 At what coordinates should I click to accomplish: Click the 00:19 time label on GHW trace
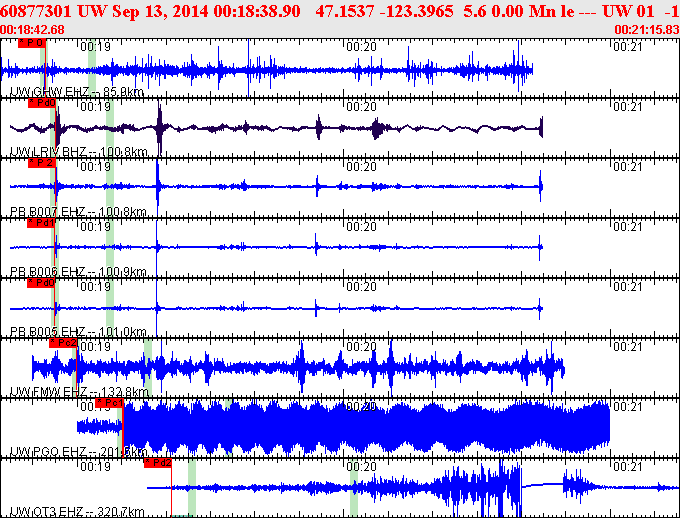point(95,46)
